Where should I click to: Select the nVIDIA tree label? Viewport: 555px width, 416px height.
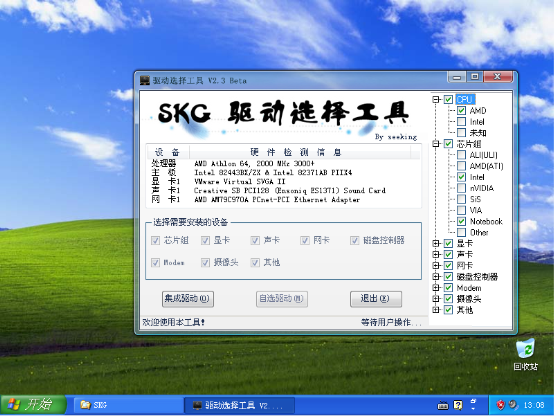point(481,188)
